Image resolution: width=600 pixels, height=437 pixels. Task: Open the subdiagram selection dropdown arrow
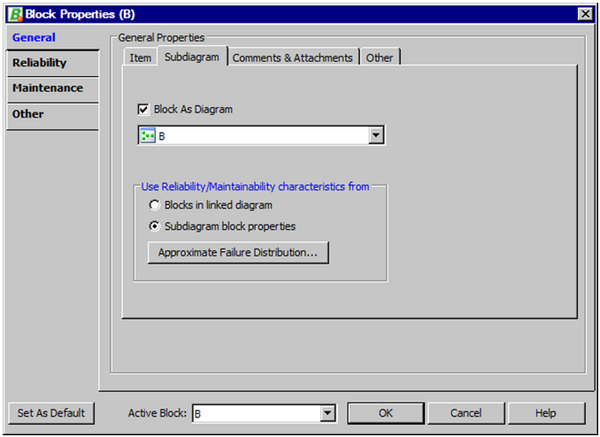376,135
